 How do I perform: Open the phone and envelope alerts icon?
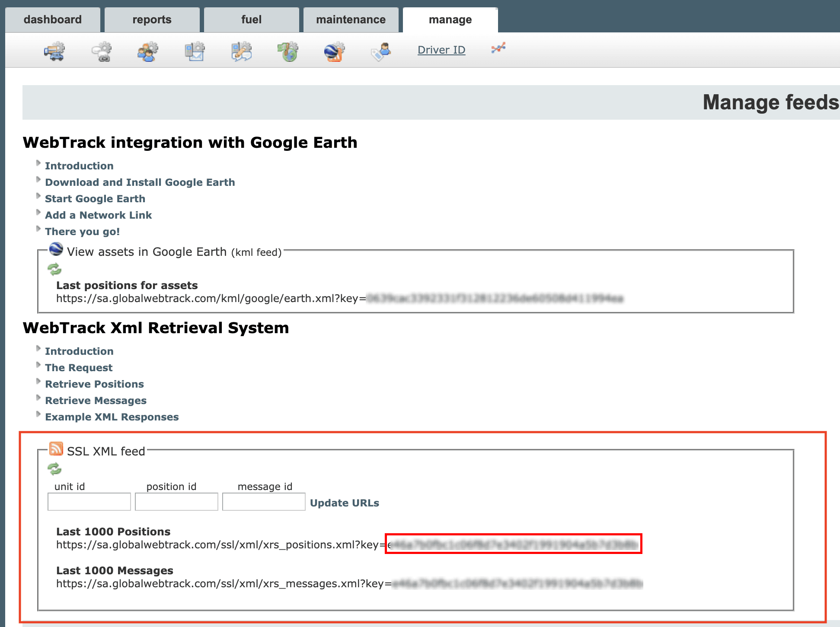[195, 51]
